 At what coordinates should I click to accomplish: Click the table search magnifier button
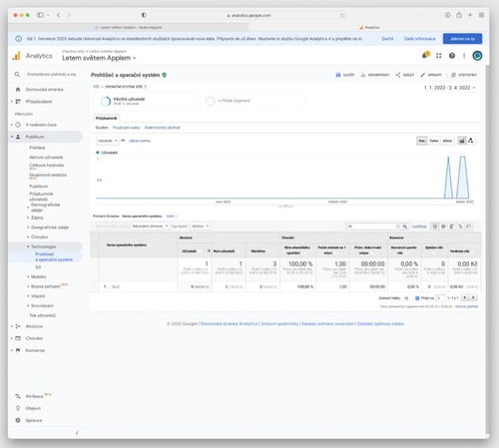coord(405,226)
